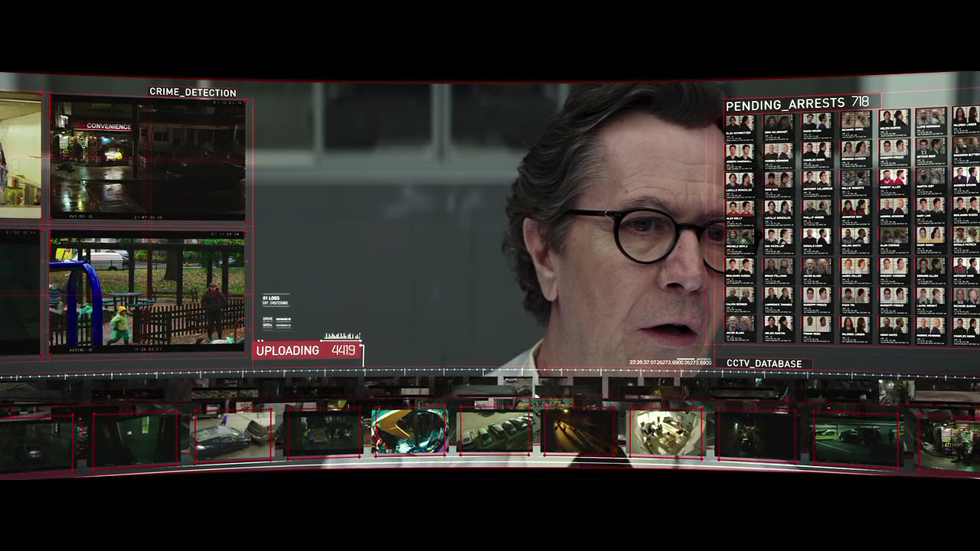Open the yellow taxi night thumbnail
The width and height of the screenshot is (980, 551).
click(856, 436)
